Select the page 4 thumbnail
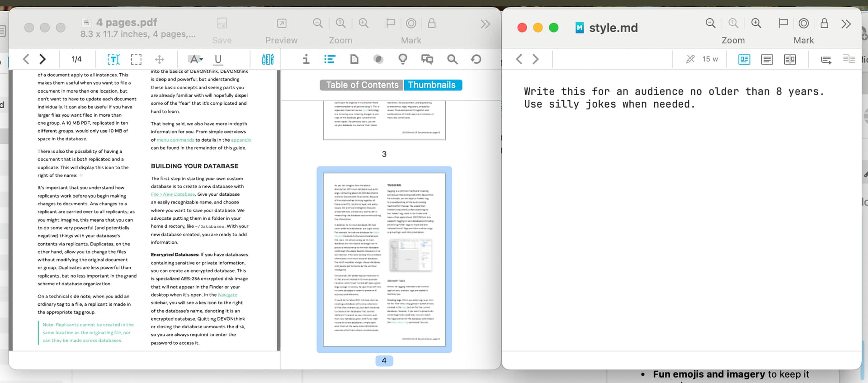868x383 pixels. [384, 260]
